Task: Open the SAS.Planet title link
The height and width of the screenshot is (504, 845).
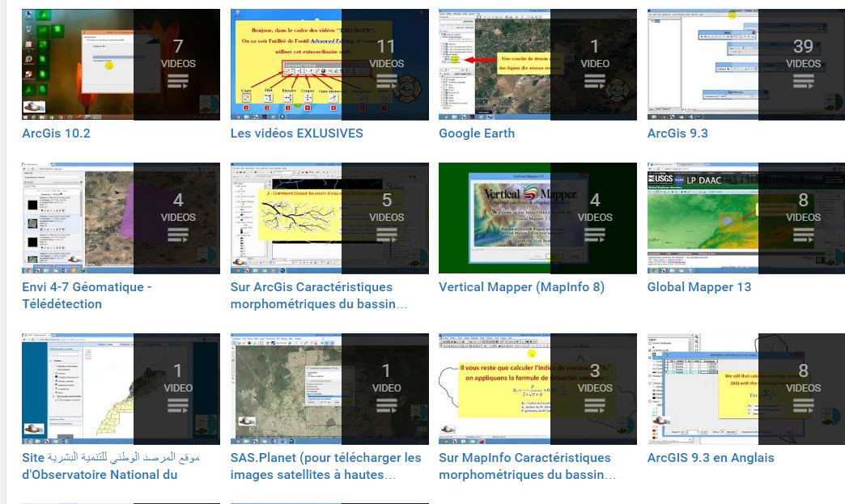Action: (325, 466)
